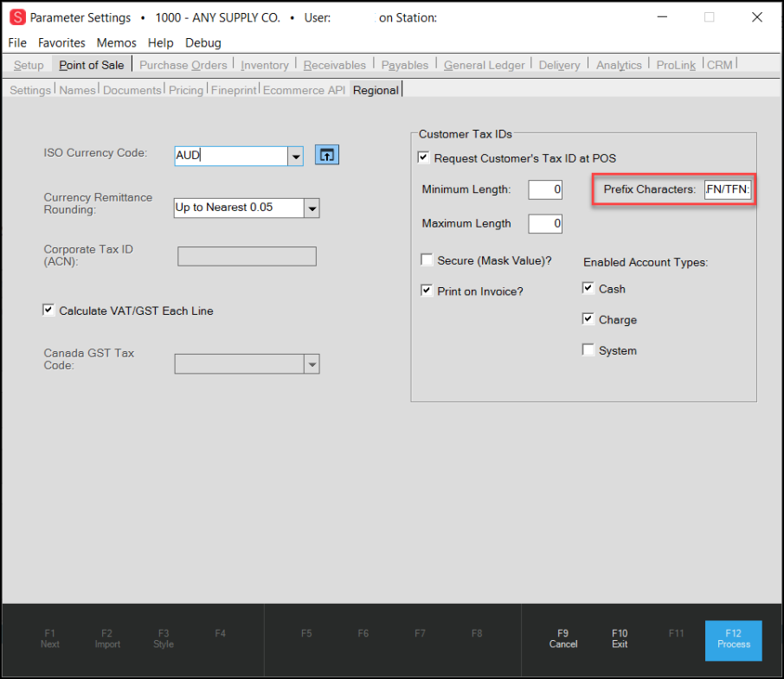Go to the Analytics tab
The width and height of the screenshot is (784, 679).
pos(619,65)
